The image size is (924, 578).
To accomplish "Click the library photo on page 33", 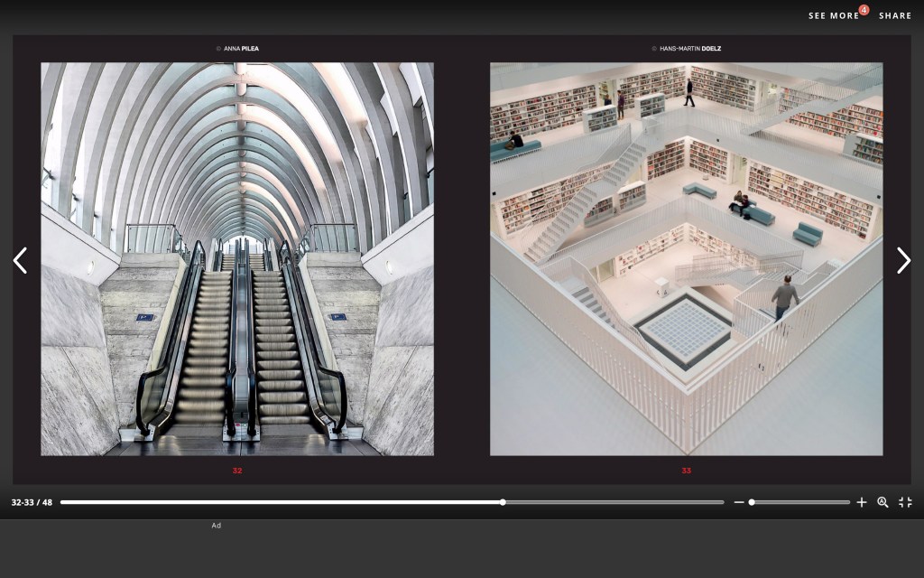I will 686,259.
